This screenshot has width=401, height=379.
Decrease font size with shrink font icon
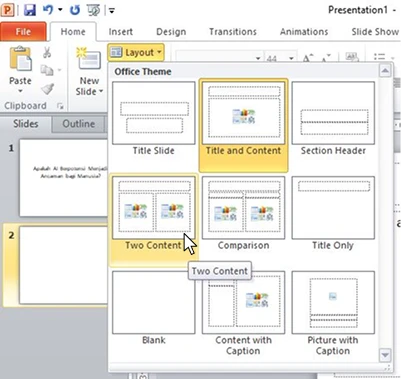pos(326,58)
